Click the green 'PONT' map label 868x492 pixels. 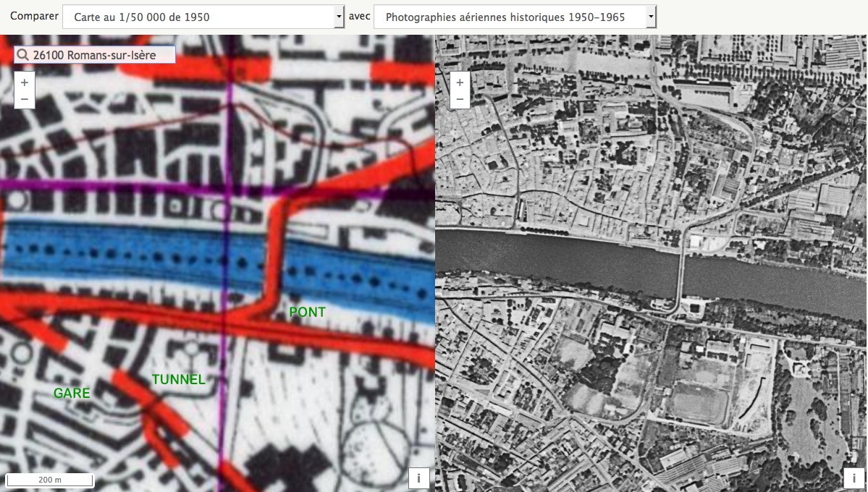coord(307,312)
